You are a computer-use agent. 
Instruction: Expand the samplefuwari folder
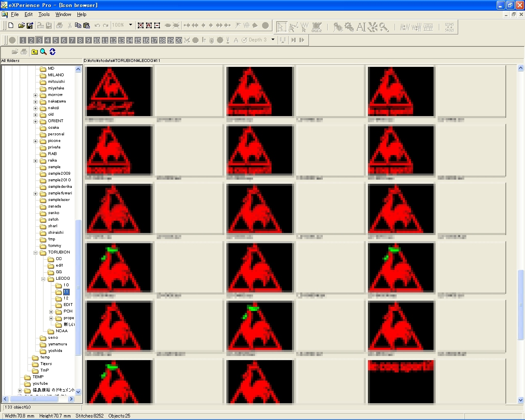coord(35,194)
